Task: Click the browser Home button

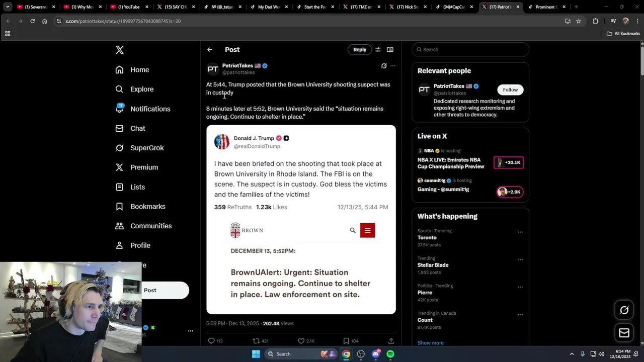Action: click(44, 21)
